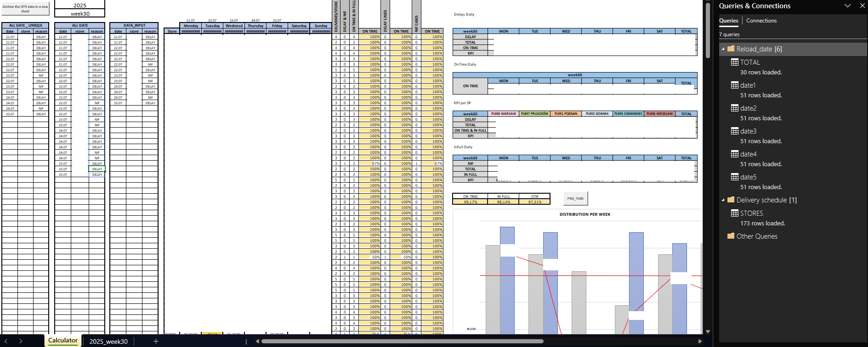Image resolution: width=868 pixels, height=347 pixels.
Task: Click the PL900 WARSAW header cell
Action: (504, 113)
